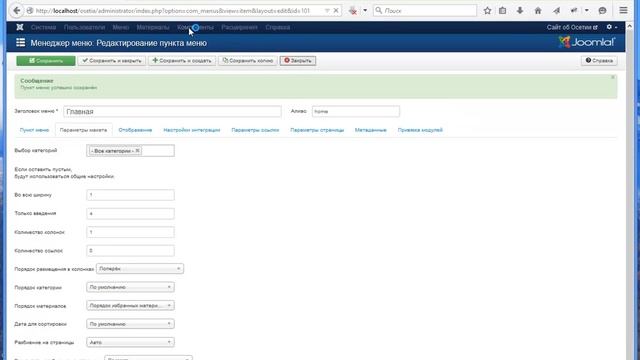640x360 pixels.
Task: Open the Пользователи menu
Action: pos(84,27)
